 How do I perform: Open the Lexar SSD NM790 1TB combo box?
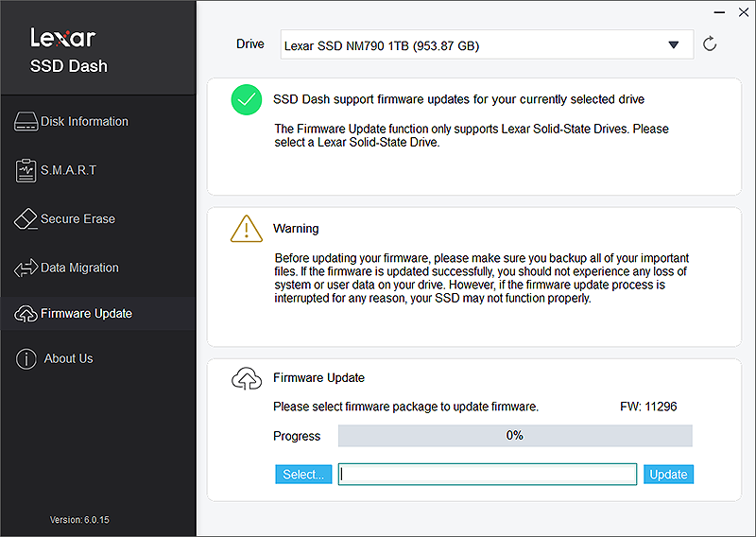point(472,44)
